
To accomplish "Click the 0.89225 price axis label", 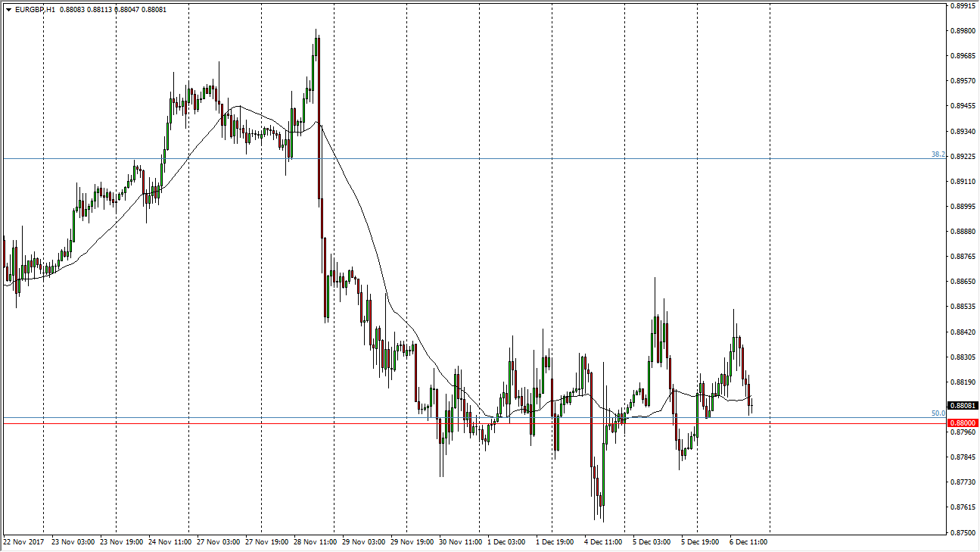I will 962,157.
